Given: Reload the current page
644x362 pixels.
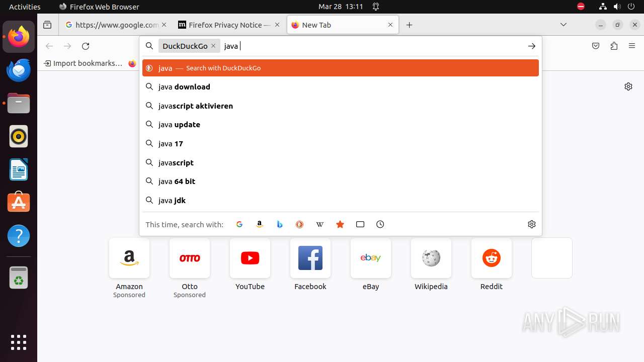Looking at the screenshot, I should pos(86,46).
